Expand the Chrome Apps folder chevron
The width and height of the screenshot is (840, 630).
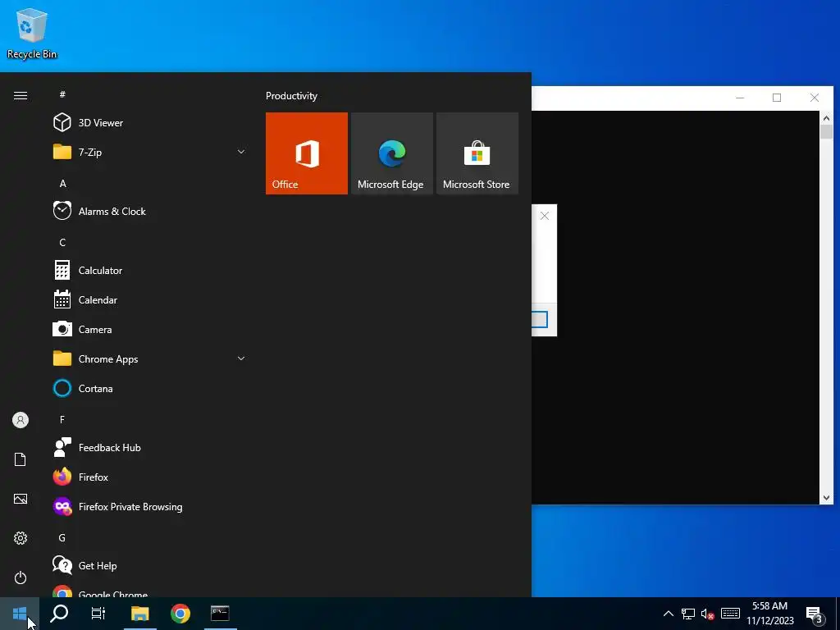[x=241, y=359]
